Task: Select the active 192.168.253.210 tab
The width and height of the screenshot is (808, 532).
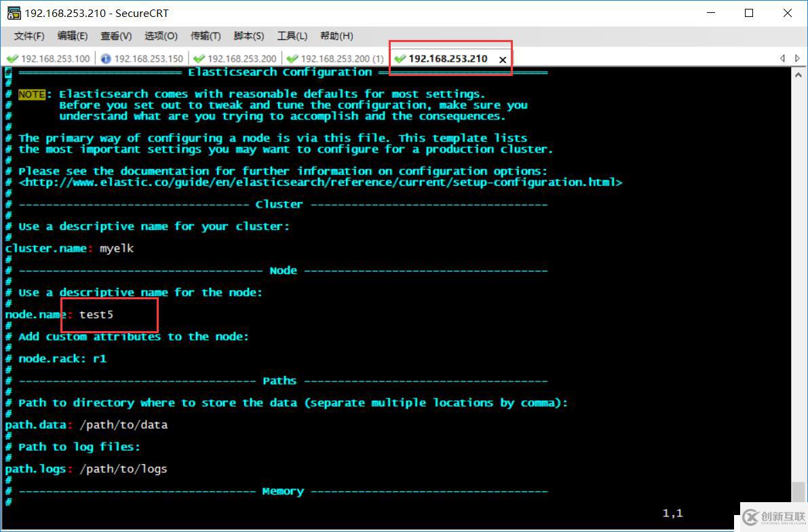Action: [x=448, y=59]
